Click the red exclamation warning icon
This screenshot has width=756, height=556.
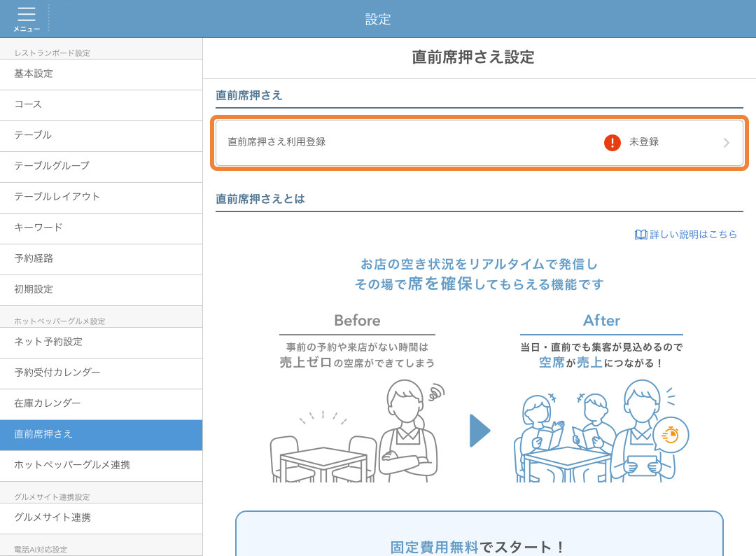(612, 142)
